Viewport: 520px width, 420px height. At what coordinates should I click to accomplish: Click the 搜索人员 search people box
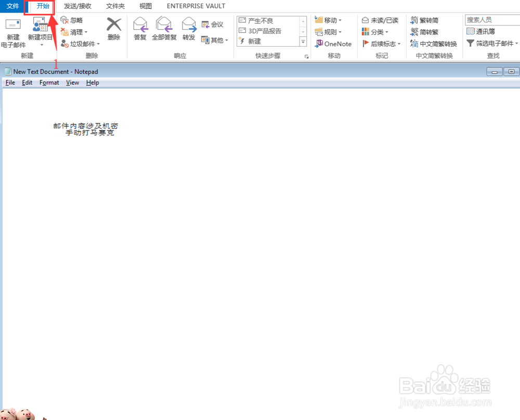492,20
